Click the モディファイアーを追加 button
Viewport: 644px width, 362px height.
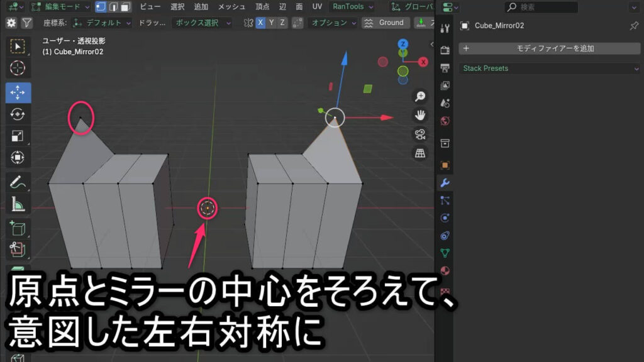[x=550, y=48]
